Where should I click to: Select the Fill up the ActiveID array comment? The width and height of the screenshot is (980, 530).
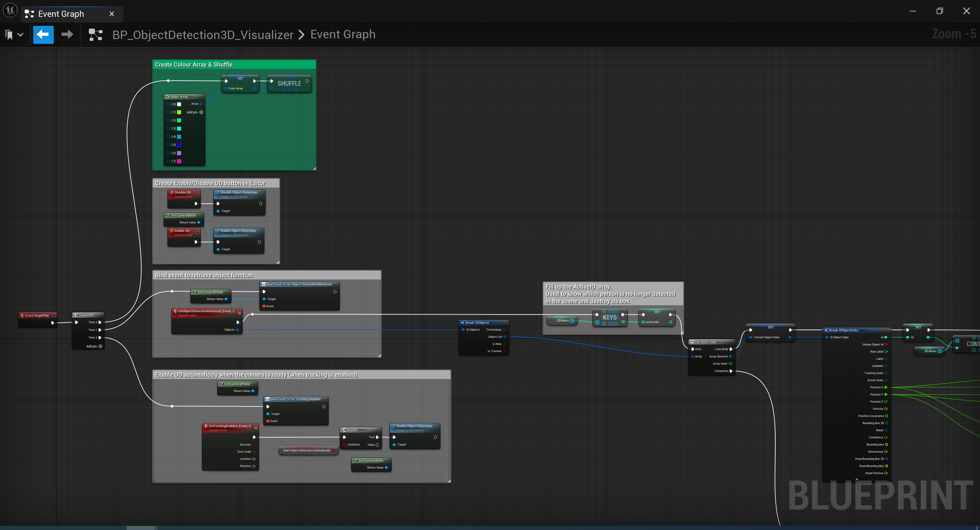point(613,294)
